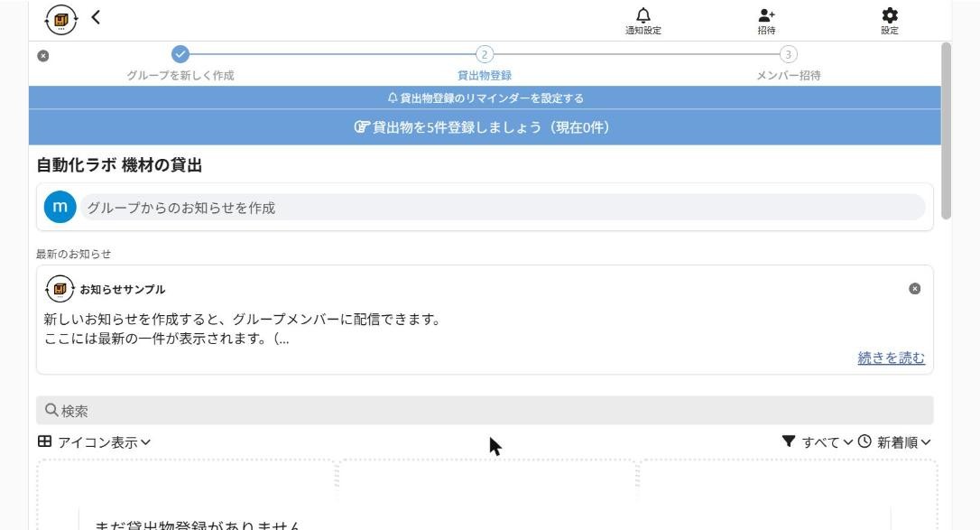
Task: Click the 自動化ラボ 機材の貸出 group title
Action: coord(119,165)
